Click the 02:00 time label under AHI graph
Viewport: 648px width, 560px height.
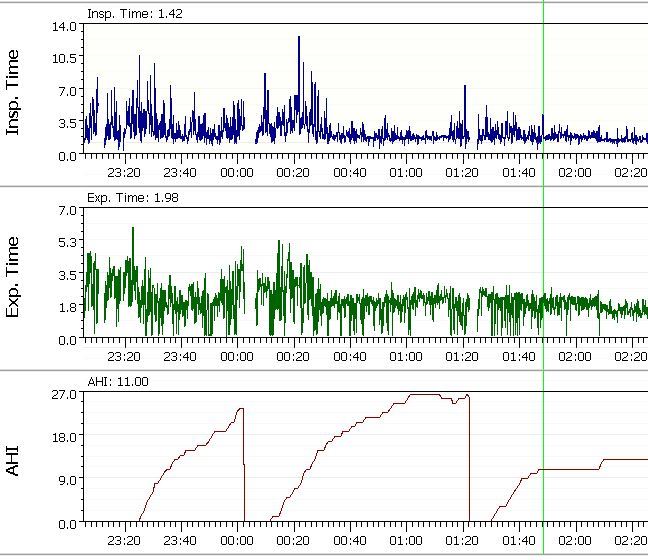click(x=574, y=540)
